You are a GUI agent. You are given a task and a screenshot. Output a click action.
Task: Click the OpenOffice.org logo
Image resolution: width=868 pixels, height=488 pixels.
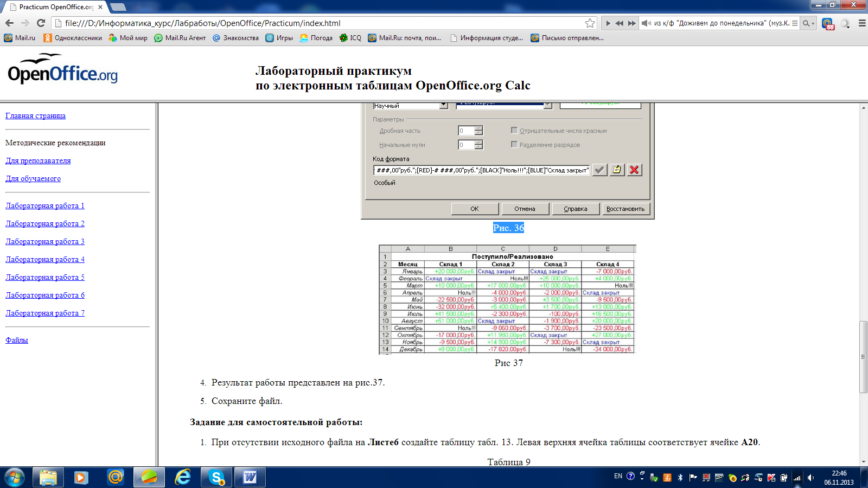pos(62,69)
